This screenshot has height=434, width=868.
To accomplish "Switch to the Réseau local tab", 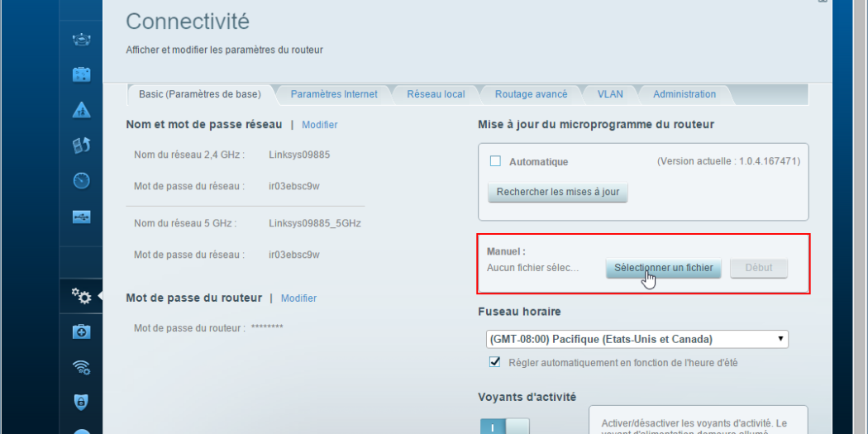I will coord(436,94).
